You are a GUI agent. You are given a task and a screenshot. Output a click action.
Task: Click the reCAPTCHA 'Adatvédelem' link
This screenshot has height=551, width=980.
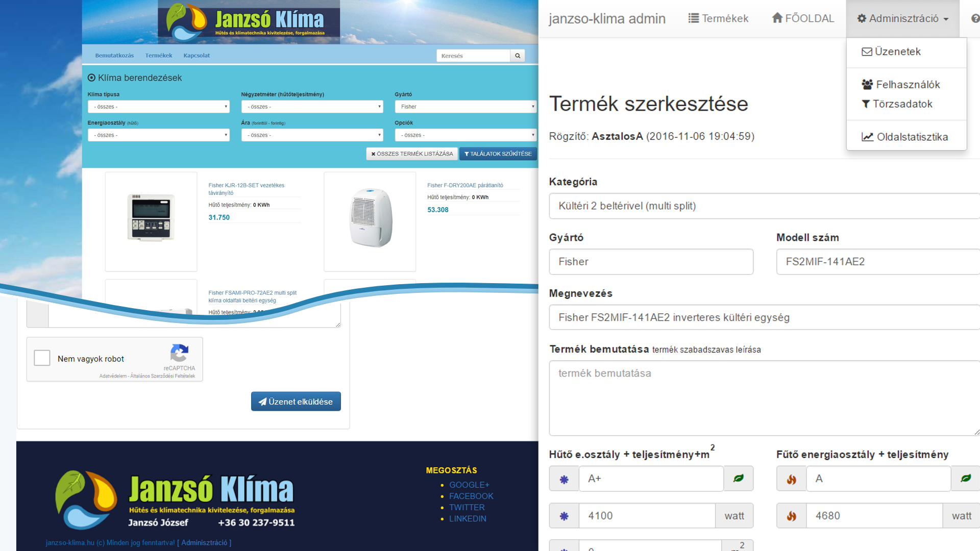click(113, 376)
